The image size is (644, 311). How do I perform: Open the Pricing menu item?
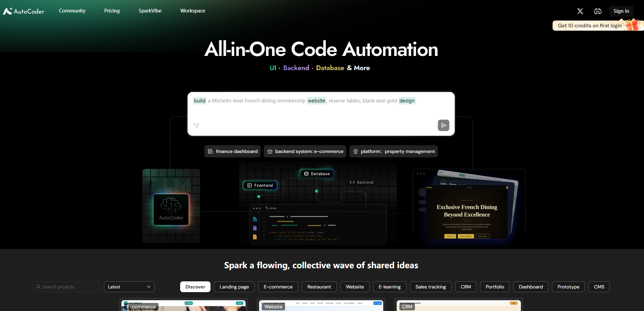point(112,10)
